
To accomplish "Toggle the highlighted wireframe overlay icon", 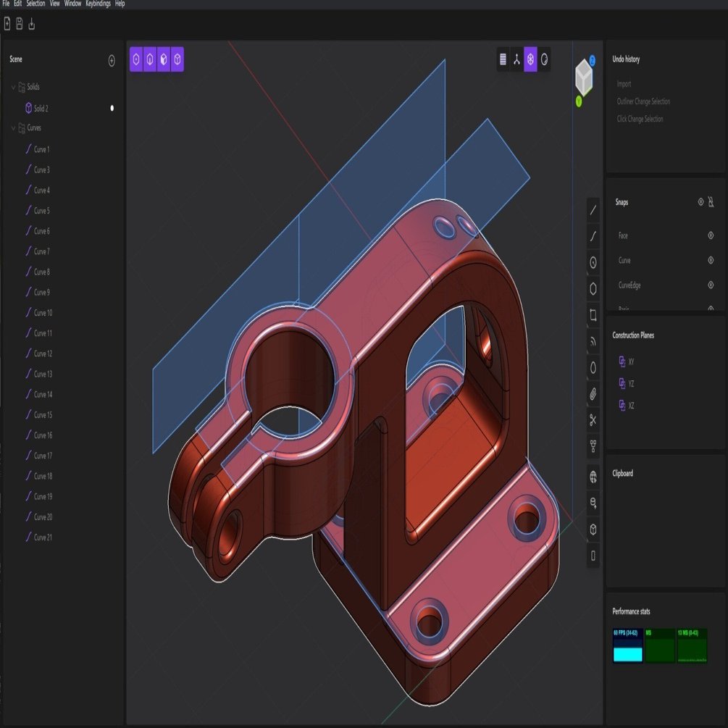I will click(530, 59).
